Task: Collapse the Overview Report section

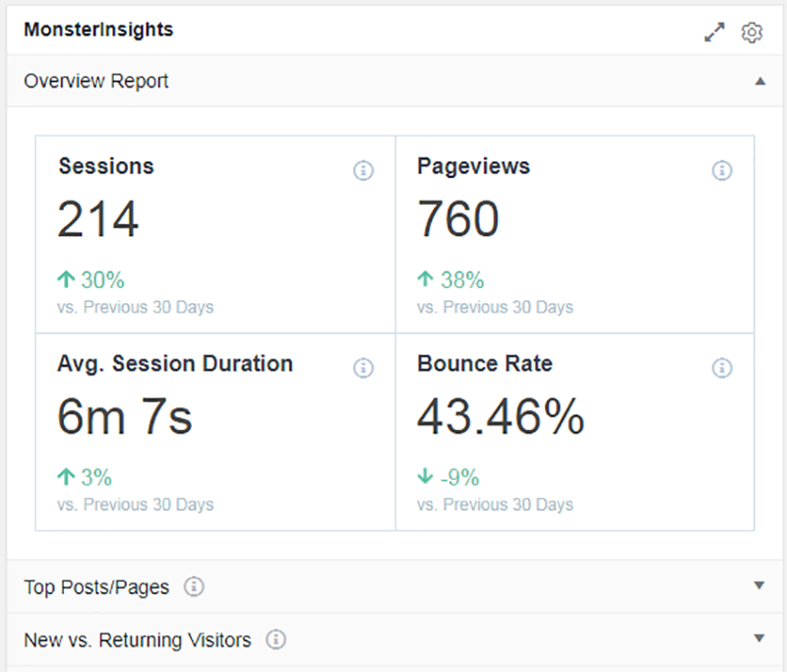Action: (759, 82)
